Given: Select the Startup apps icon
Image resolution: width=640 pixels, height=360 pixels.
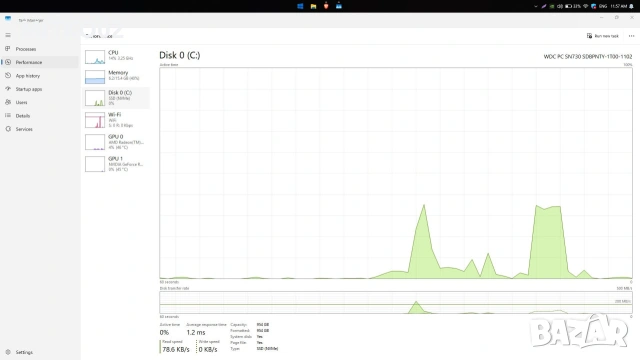Looking at the screenshot, I should click(8, 89).
